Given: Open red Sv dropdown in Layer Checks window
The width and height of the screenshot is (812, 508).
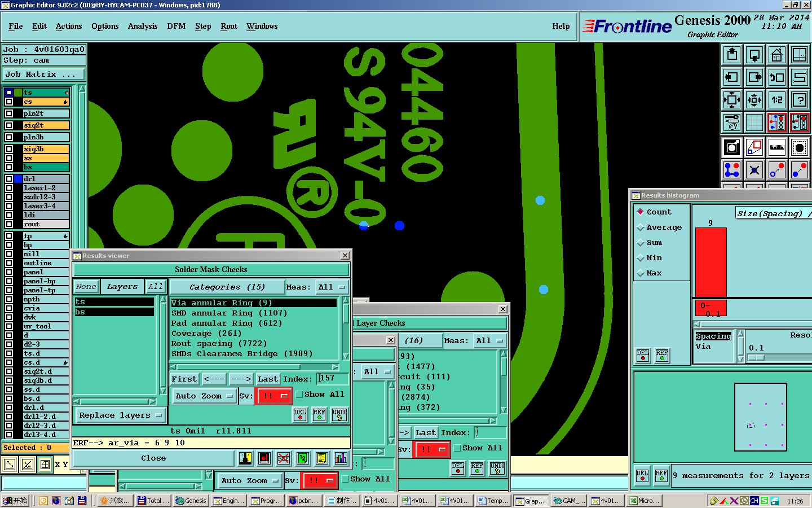Looking at the screenshot, I should click(432, 450).
